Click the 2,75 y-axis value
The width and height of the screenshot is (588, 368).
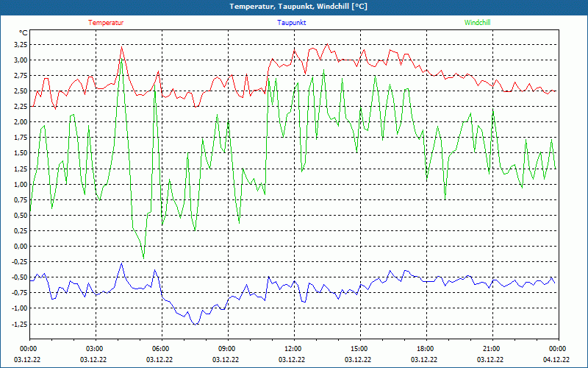coord(21,76)
